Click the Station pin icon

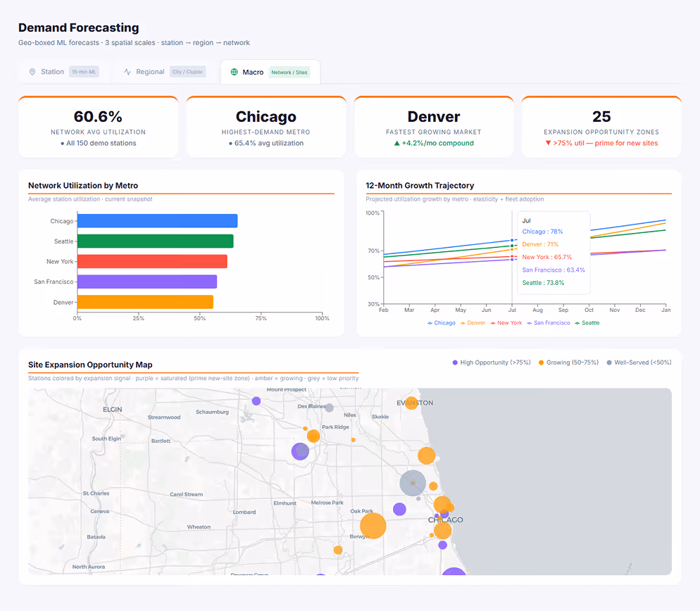pyautogui.click(x=32, y=72)
